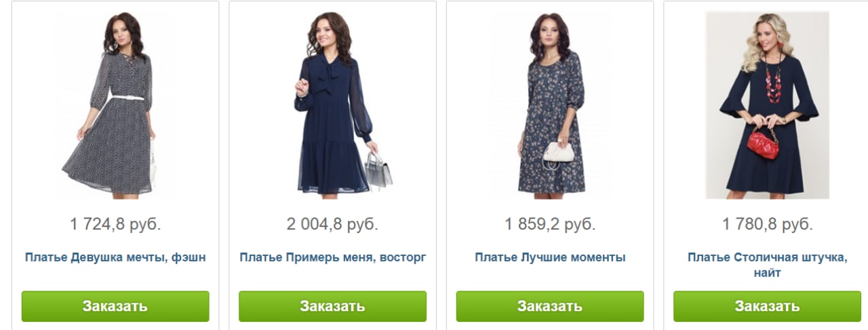Click the 1 859,2 руб. price
Viewport: 868px width, 330px height.
pos(550,224)
